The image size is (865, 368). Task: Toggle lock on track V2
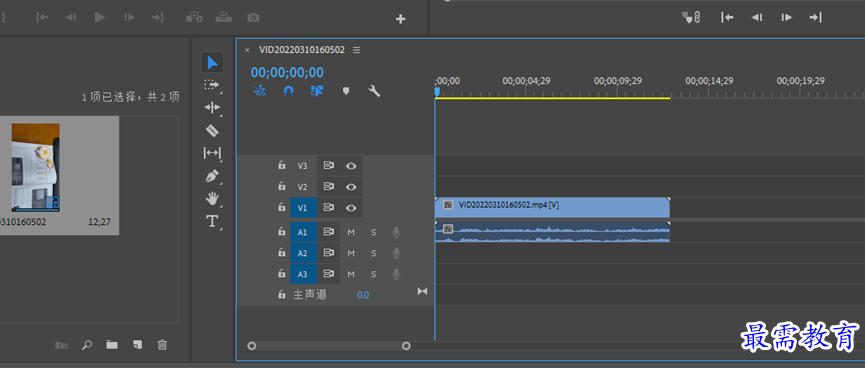281,186
